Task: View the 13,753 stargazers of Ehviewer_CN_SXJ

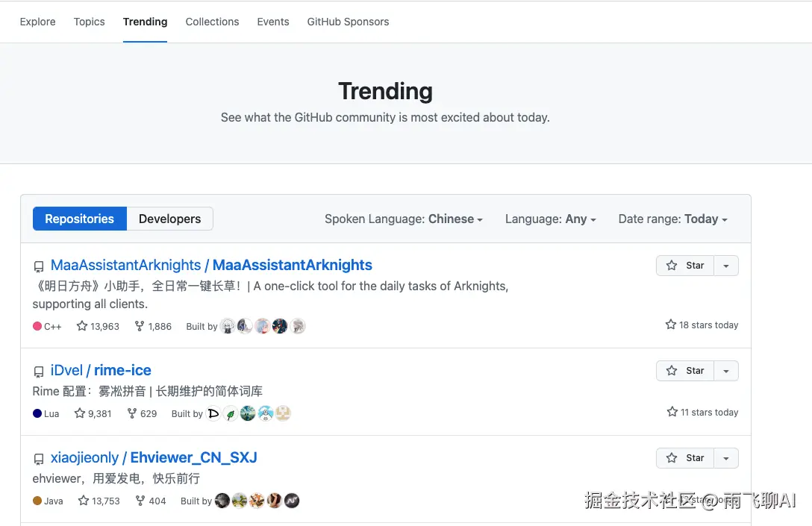Action: pos(99,501)
